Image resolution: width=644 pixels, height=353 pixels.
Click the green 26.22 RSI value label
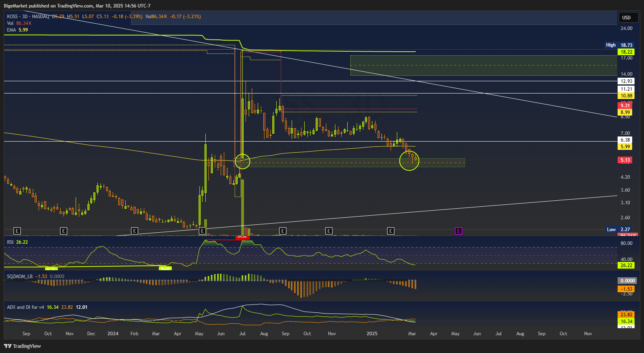pyautogui.click(x=626, y=265)
